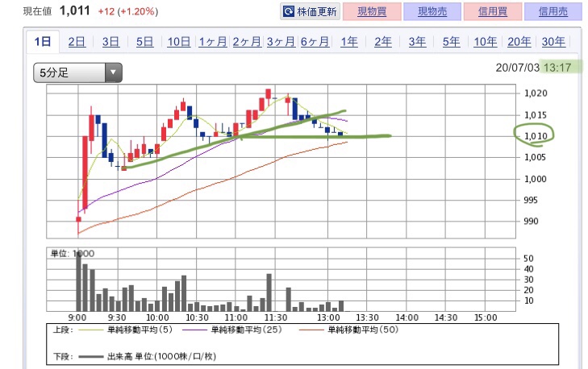588x369 pixels.
Task: Switch to the 3ヶ月 period tab
Action: (x=281, y=42)
